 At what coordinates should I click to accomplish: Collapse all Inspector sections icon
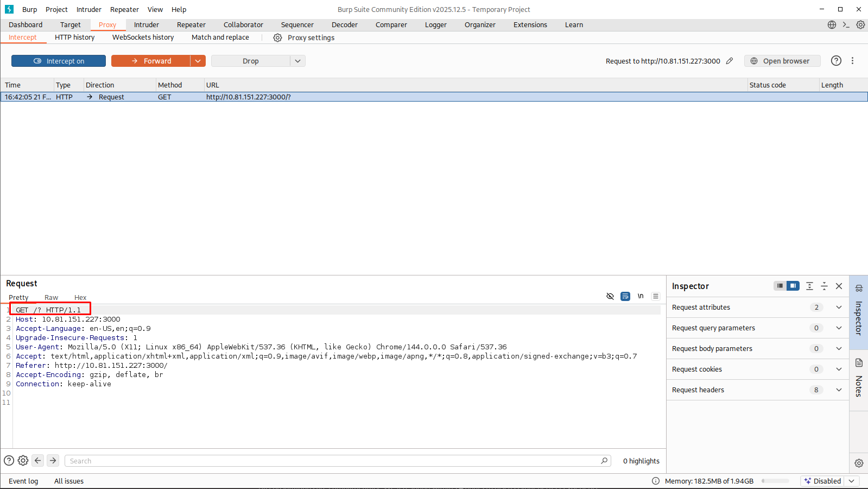(x=824, y=286)
